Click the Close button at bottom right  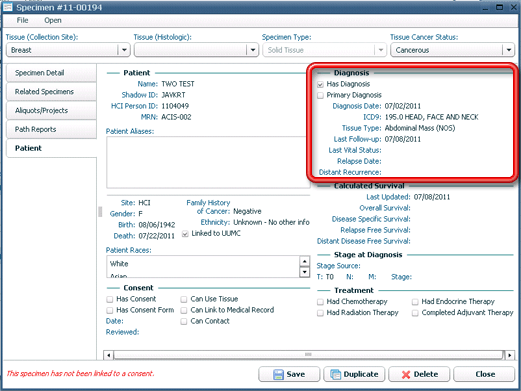(x=484, y=374)
